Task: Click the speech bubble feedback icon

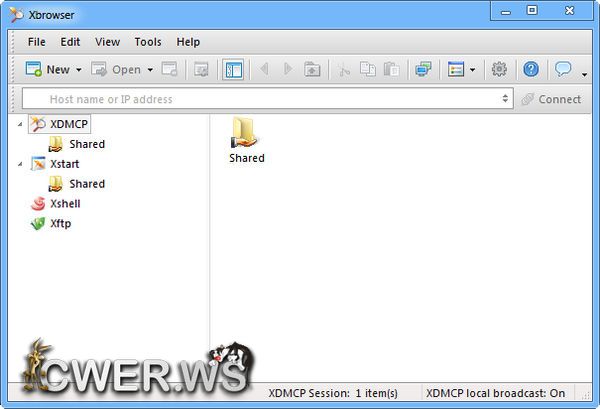Action: (563, 69)
